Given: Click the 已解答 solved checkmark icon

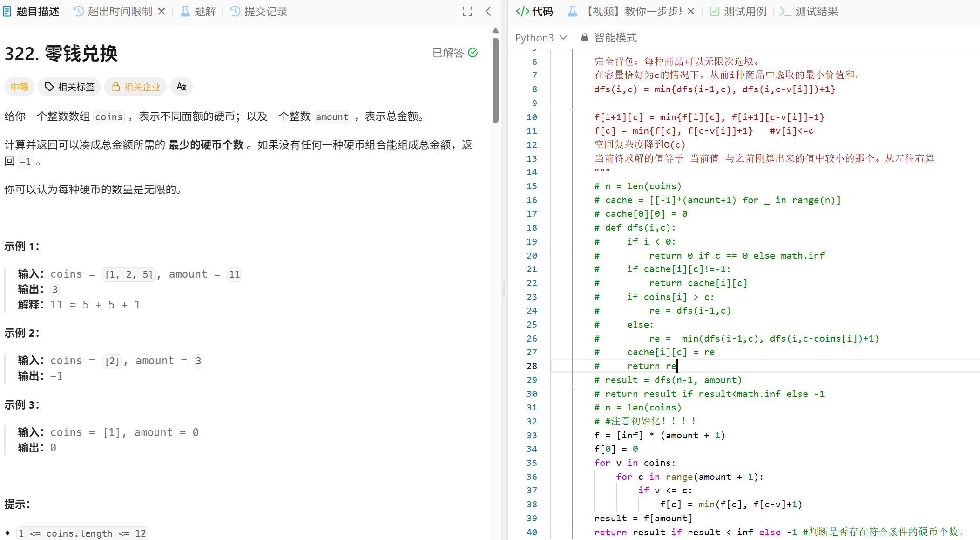Looking at the screenshot, I should coord(473,53).
